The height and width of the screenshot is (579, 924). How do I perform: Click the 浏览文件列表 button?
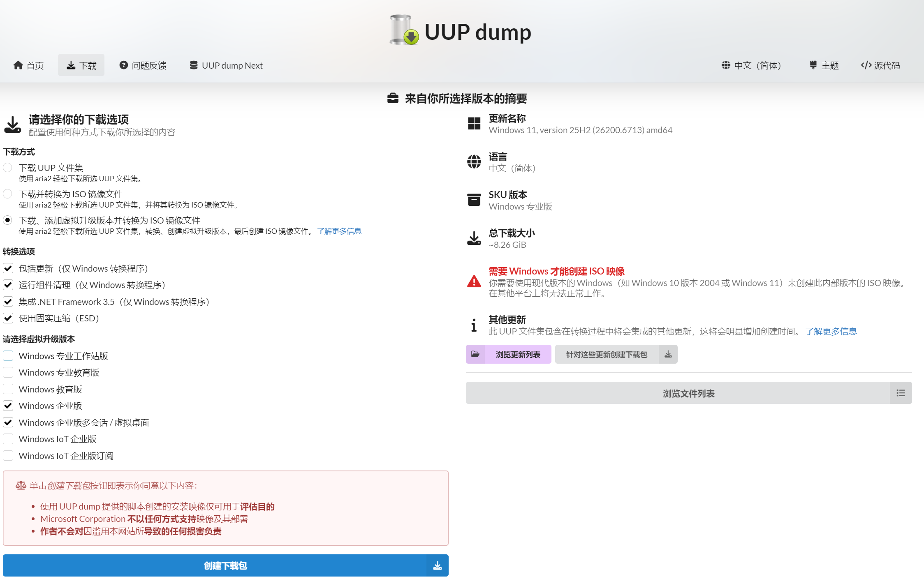tap(689, 393)
